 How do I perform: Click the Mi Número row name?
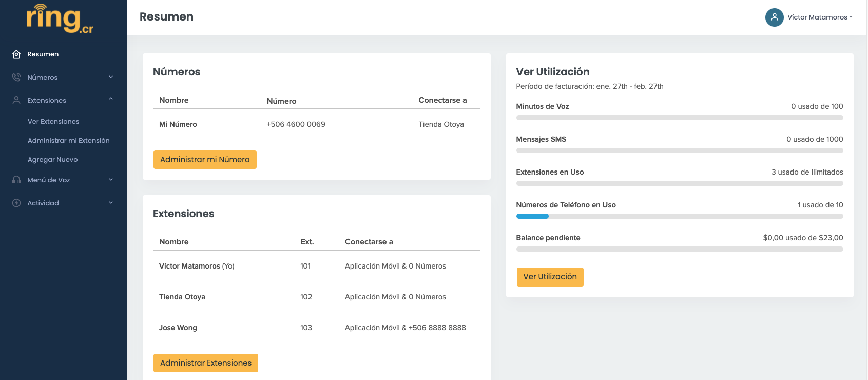pyautogui.click(x=178, y=124)
